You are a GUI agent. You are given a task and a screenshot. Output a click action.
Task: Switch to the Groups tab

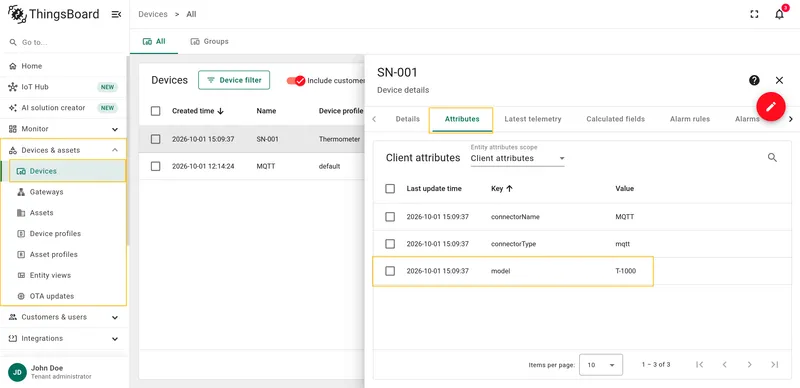click(209, 41)
